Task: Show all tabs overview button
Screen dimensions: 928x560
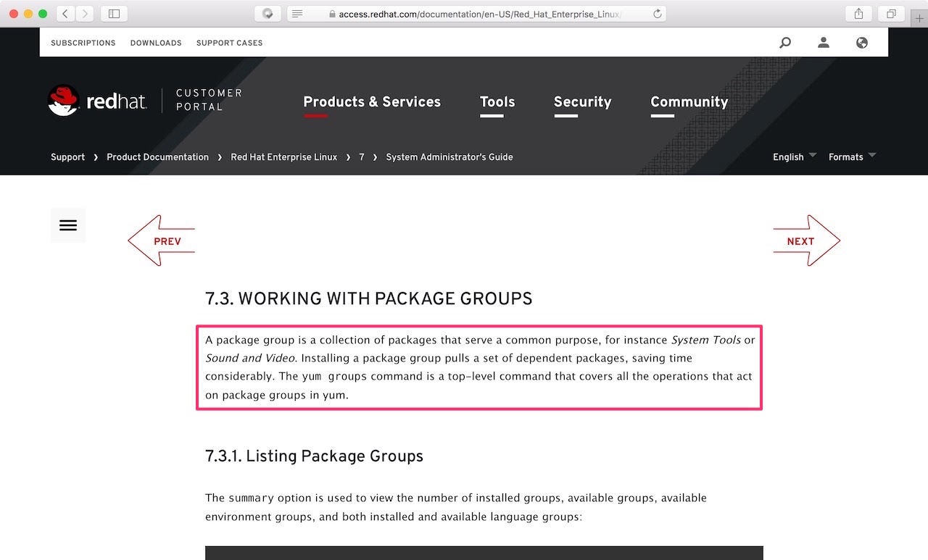Action: point(891,14)
